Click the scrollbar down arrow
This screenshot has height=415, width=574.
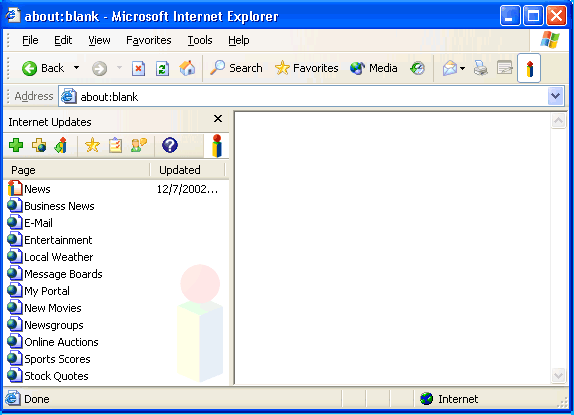[558, 375]
